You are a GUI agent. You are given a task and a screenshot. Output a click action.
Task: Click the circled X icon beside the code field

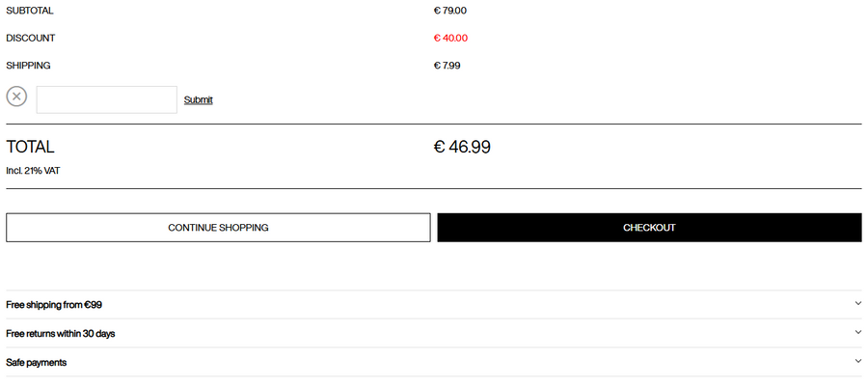[x=16, y=97]
